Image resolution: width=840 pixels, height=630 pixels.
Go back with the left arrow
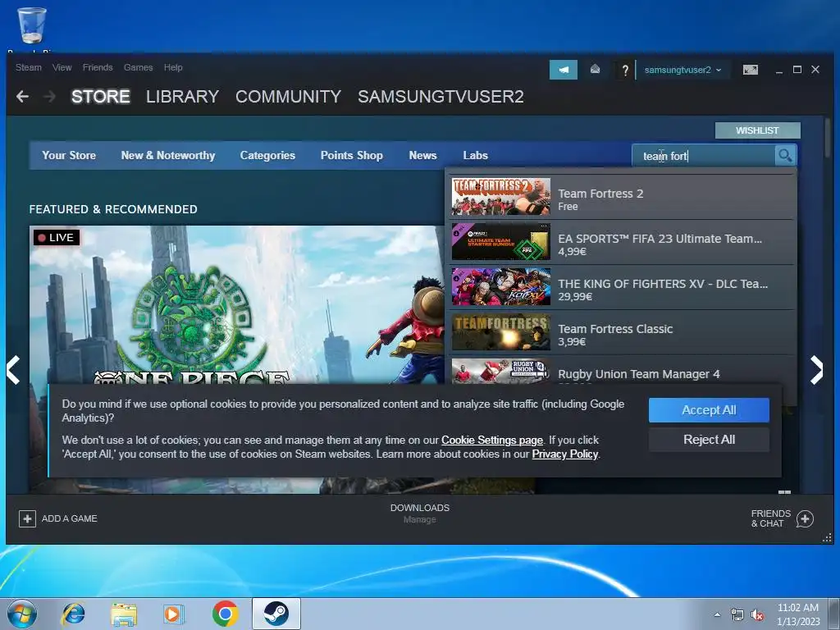tap(22, 97)
